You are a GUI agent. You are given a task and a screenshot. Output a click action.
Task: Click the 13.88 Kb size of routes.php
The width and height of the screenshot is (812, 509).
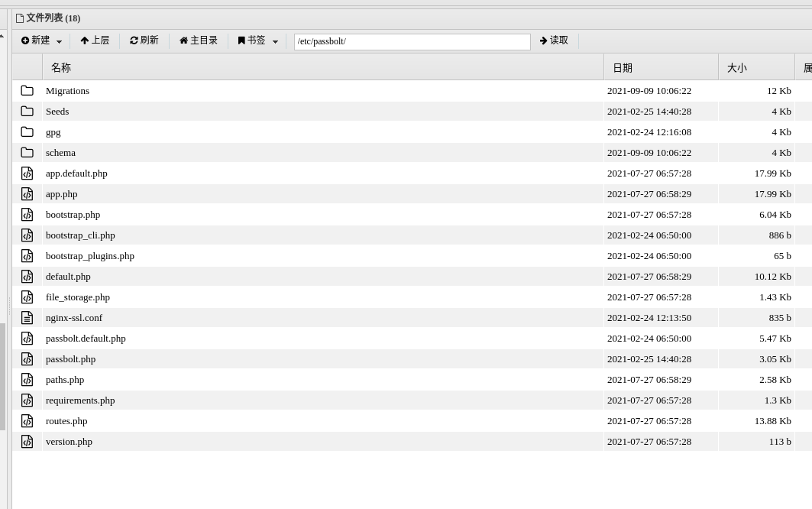(772, 421)
